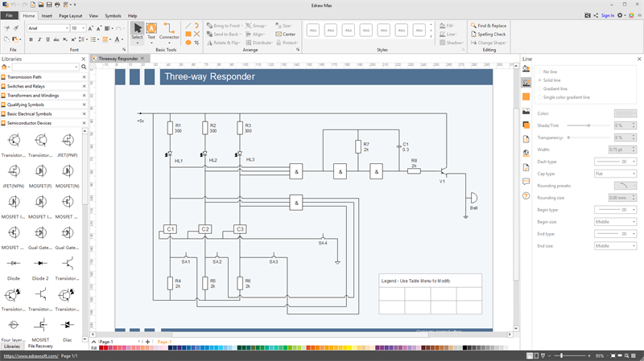Open the Dash type dropdown
The width and height of the screenshot is (644, 361).
point(615,162)
